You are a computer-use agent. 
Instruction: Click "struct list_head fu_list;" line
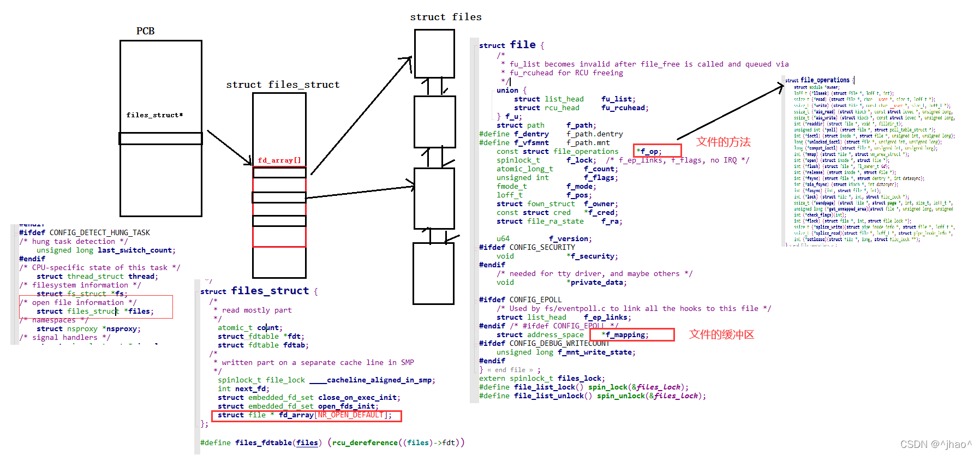click(575, 99)
